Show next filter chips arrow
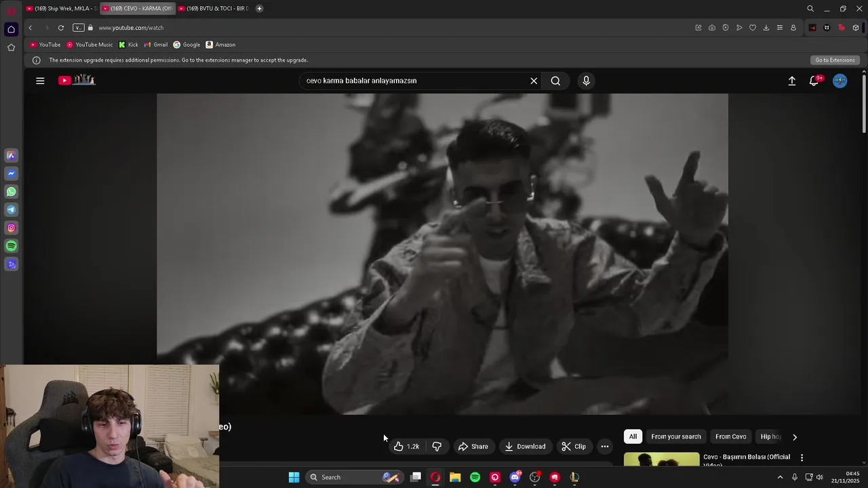This screenshot has height=488, width=868. click(x=795, y=437)
